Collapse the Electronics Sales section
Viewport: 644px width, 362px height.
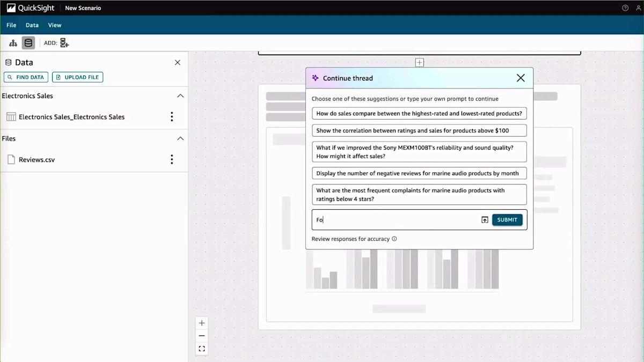[180, 96]
